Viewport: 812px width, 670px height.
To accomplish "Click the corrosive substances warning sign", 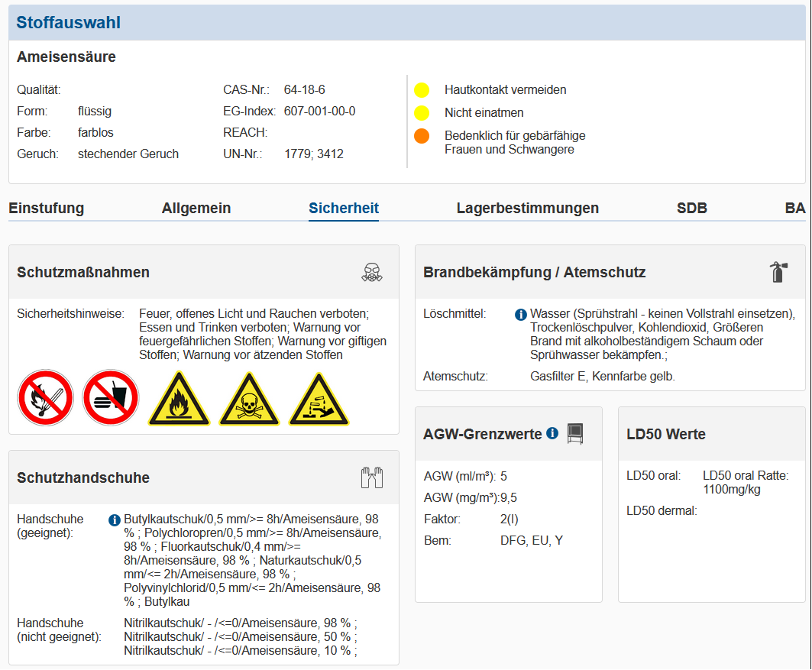I will (319, 400).
